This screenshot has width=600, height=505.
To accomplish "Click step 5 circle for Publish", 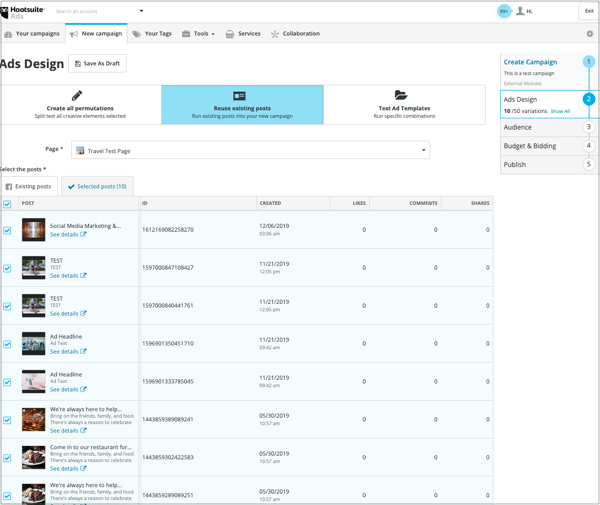I will click(589, 164).
